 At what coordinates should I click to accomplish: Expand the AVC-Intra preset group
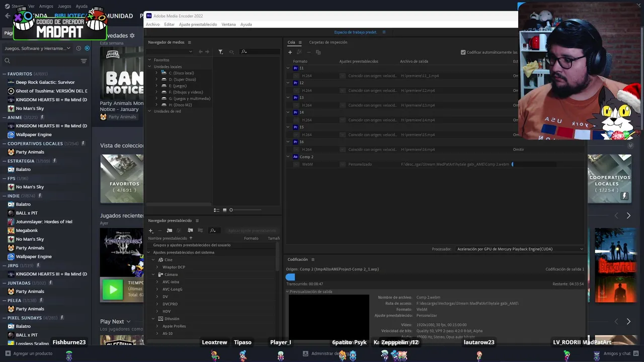pyautogui.click(x=157, y=282)
